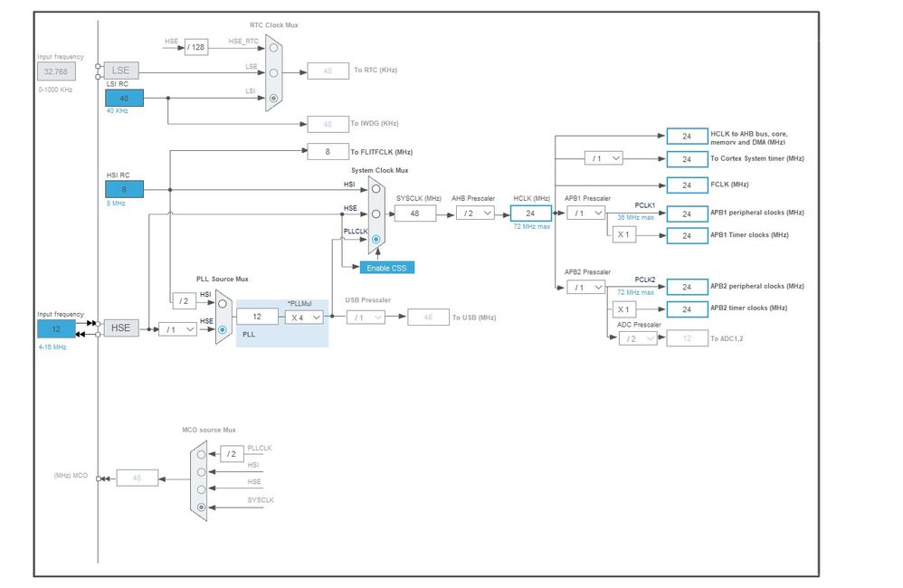
Task: Open the ADC Prescaler dropdown
Action: [x=638, y=338]
